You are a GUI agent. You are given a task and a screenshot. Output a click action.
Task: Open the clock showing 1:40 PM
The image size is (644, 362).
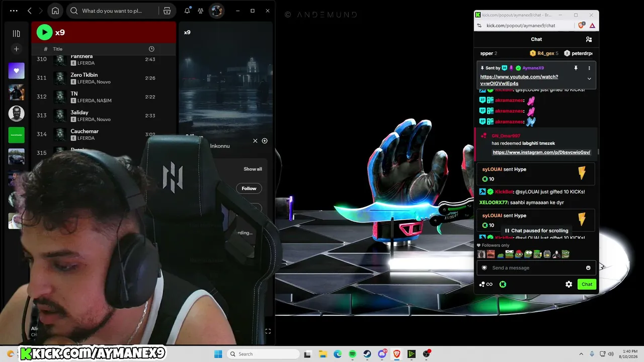click(627, 354)
